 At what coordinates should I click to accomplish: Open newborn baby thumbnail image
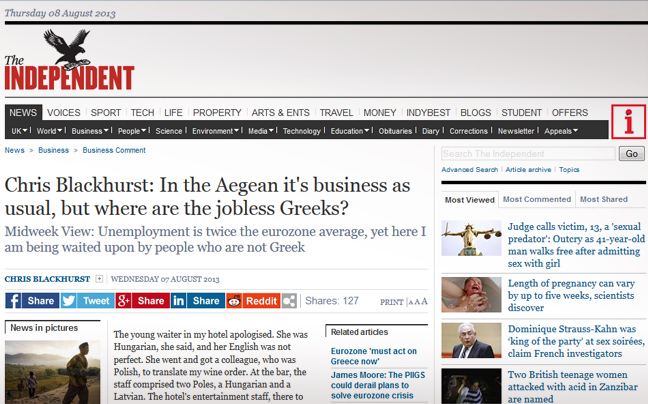[x=471, y=295]
